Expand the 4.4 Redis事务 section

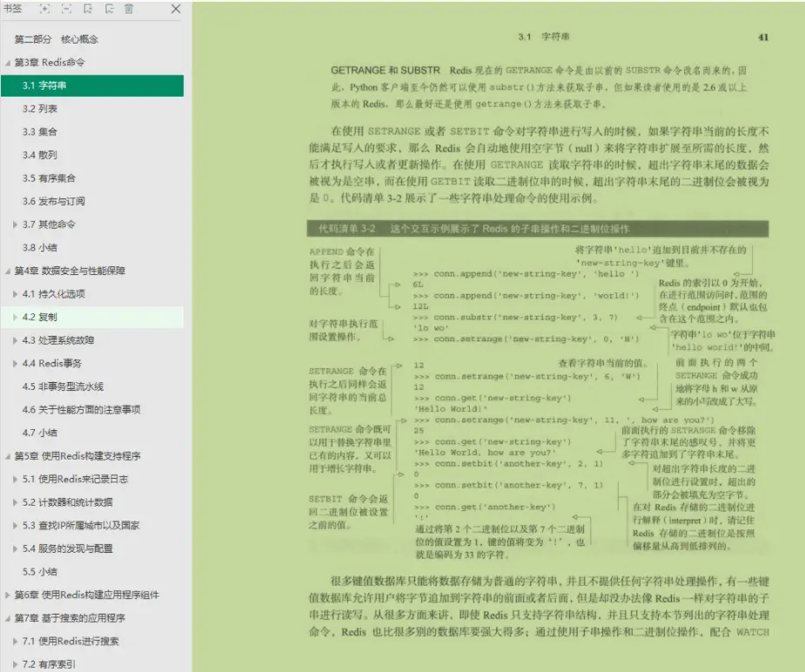[16, 364]
